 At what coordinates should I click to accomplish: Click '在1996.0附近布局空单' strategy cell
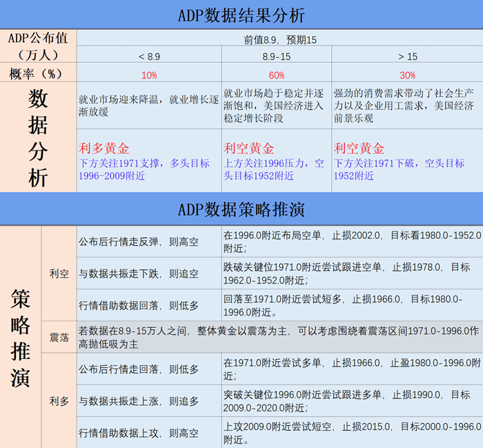click(x=352, y=242)
